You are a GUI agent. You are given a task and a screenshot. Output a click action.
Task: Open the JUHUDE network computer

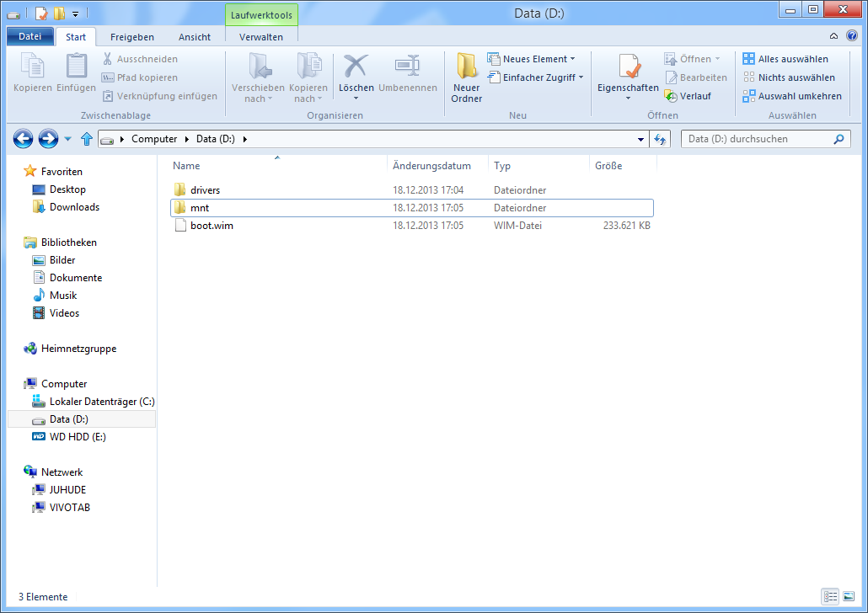[67, 490]
